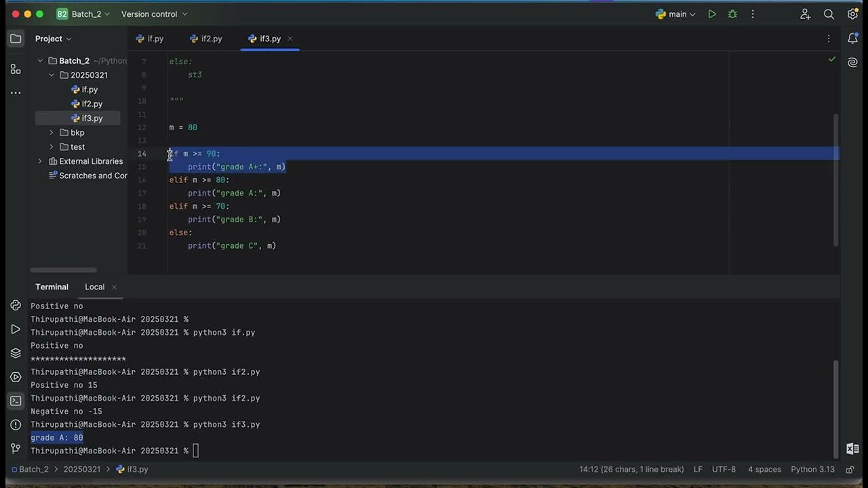Open editor tabs options menu
Screen dimensions: 868x488
click(x=829, y=39)
